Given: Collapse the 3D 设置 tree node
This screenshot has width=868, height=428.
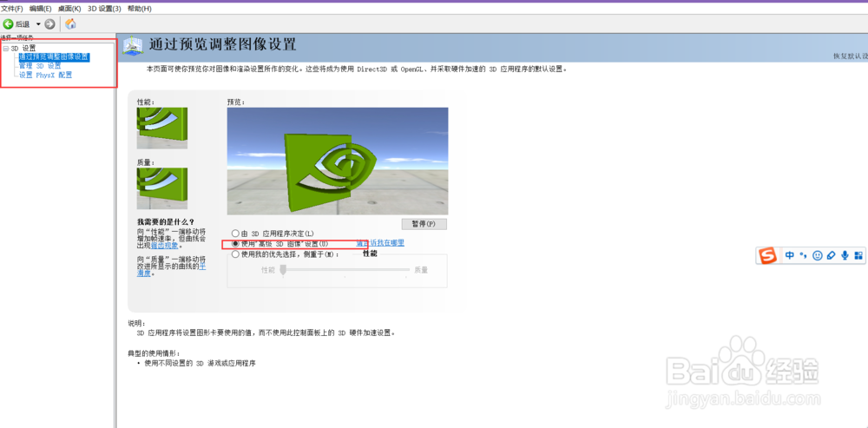Looking at the screenshot, I should (5, 49).
